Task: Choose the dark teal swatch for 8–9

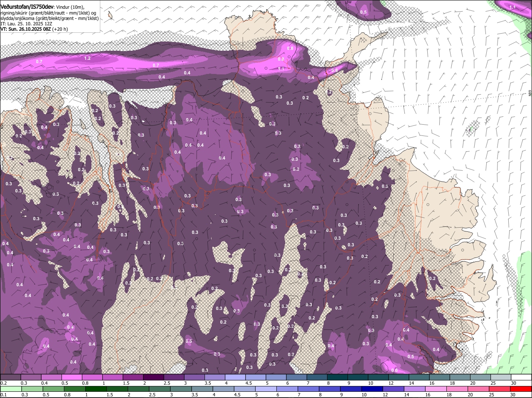Action: [337, 377]
